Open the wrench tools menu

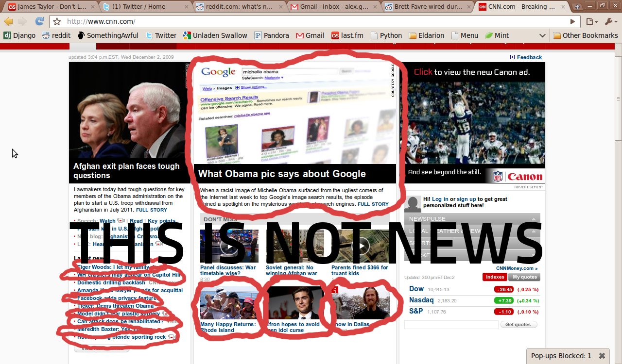610,21
